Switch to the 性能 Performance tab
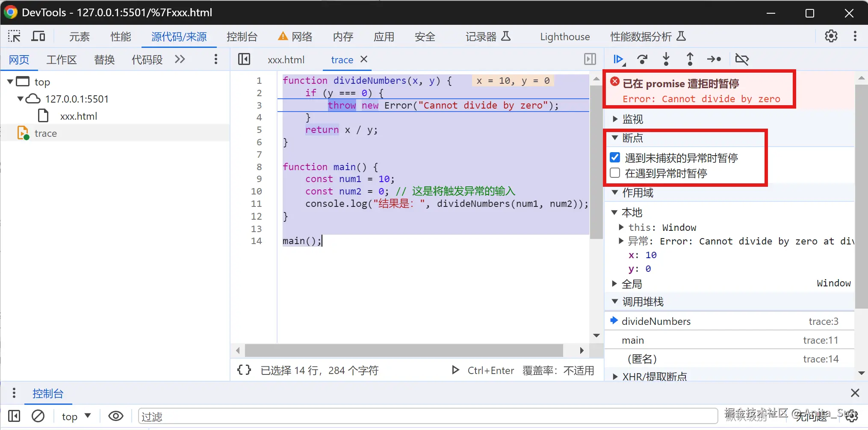This screenshot has width=868, height=430. pos(121,37)
